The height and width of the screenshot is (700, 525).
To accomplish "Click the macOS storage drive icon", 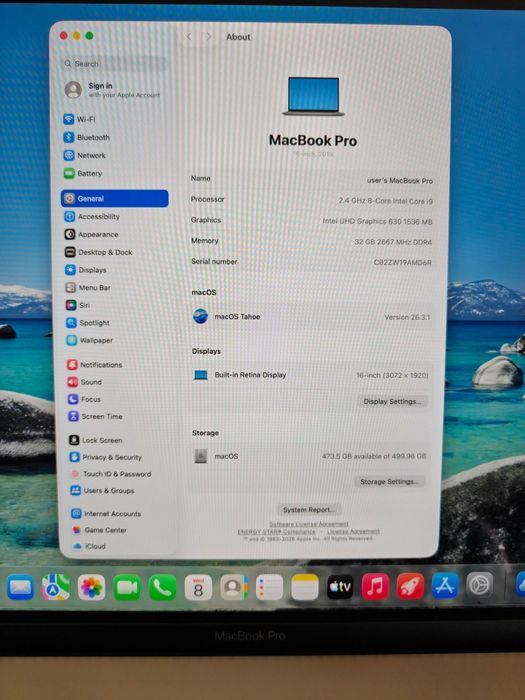I will 201,456.
